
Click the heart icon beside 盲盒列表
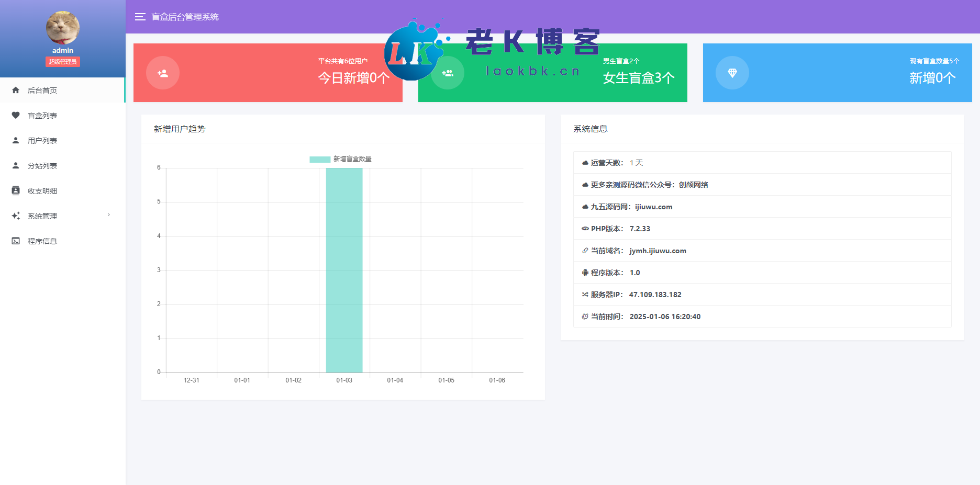(16, 115)
